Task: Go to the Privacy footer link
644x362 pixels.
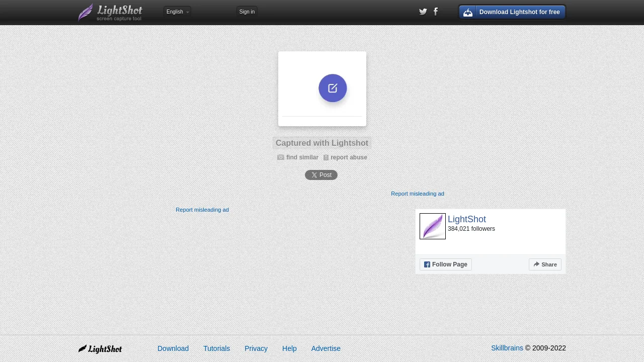Action: click(256, 348)
